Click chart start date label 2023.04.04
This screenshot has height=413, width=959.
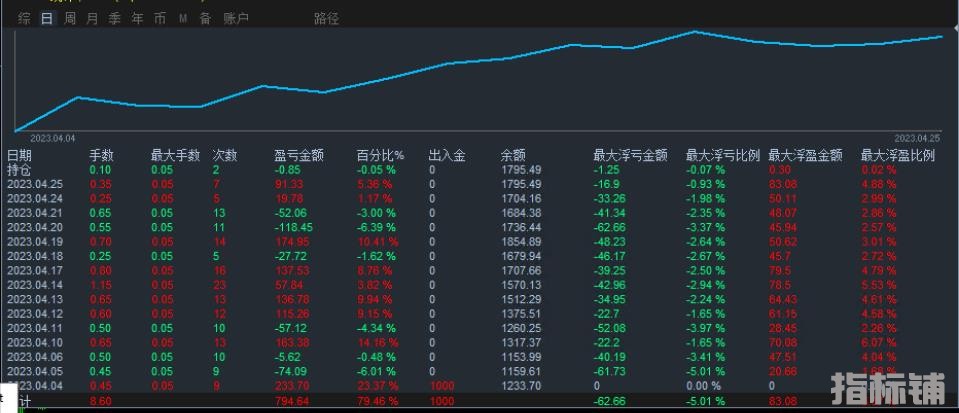click(x=53, y=138)
